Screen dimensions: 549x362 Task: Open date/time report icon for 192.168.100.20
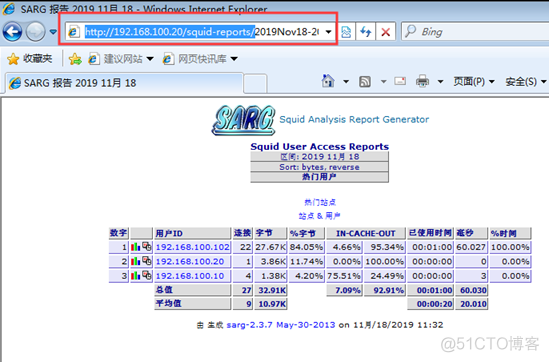pyautogui.click(x=147, y=261)
